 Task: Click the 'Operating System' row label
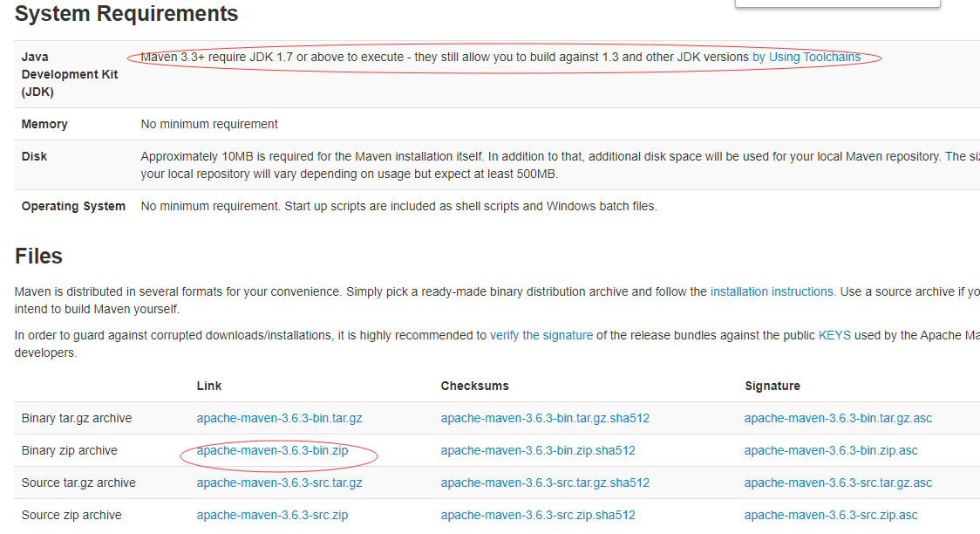(x=73, y=207)
